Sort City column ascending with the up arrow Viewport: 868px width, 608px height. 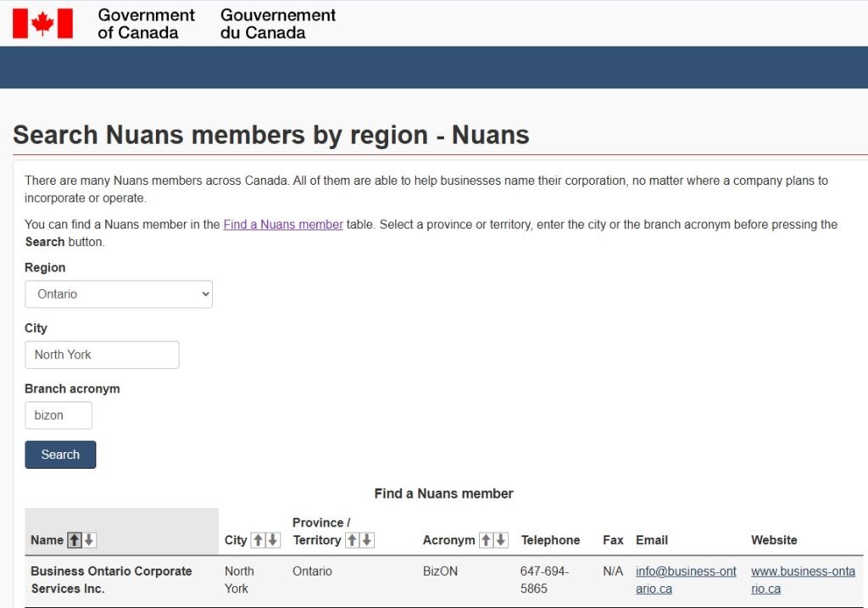tap(258, 540)
